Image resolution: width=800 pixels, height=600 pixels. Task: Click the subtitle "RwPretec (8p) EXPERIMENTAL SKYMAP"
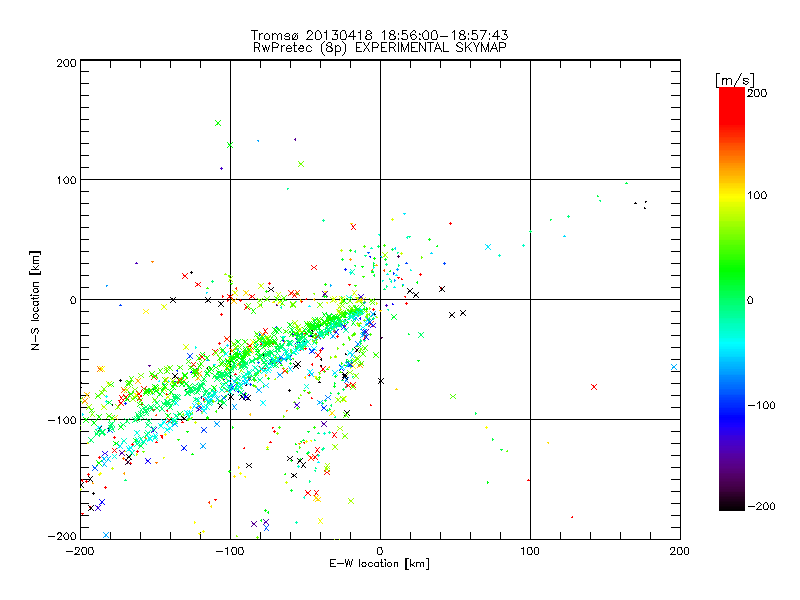coord(379,48)
